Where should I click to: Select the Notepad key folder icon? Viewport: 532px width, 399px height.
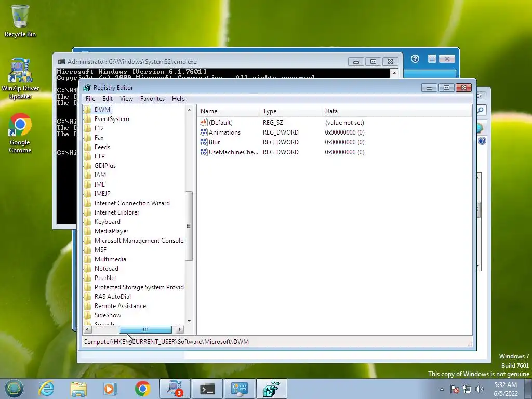[x=88, y=269]
